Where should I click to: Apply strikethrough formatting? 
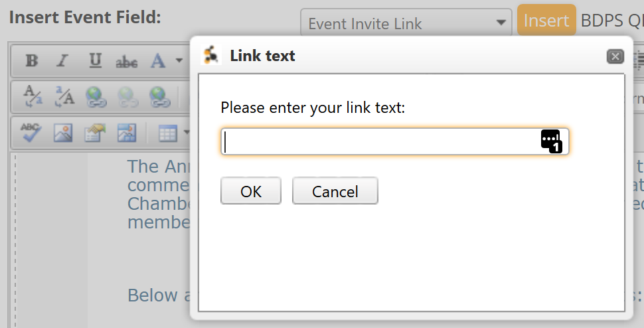tap(126, 62)
